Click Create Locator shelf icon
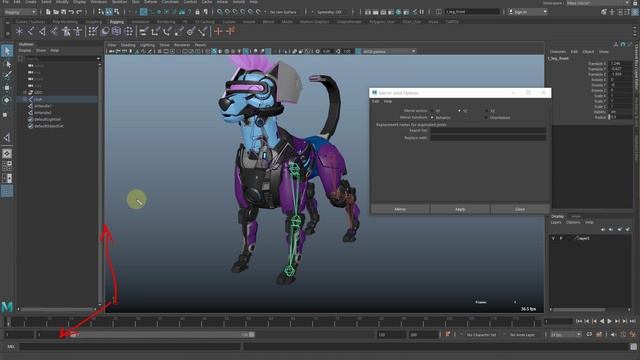Screen dimensions: 640x360 [x=19, y=31]
